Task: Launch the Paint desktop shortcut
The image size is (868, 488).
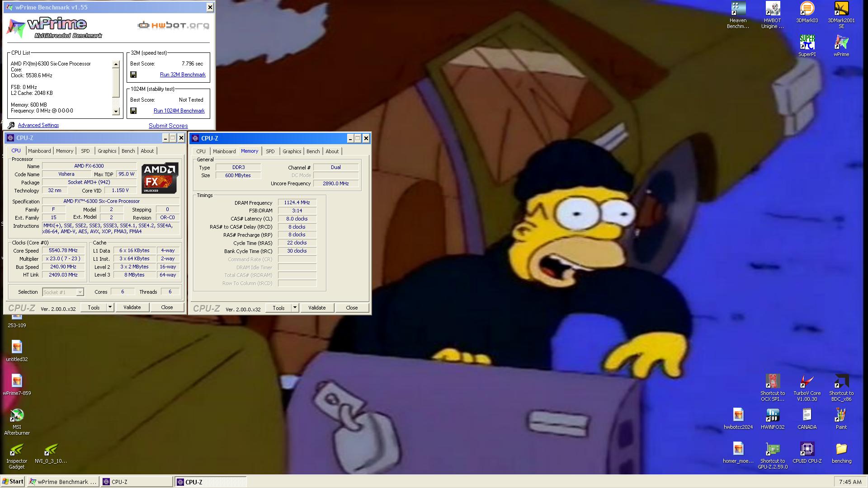Action: click(841, 419)
